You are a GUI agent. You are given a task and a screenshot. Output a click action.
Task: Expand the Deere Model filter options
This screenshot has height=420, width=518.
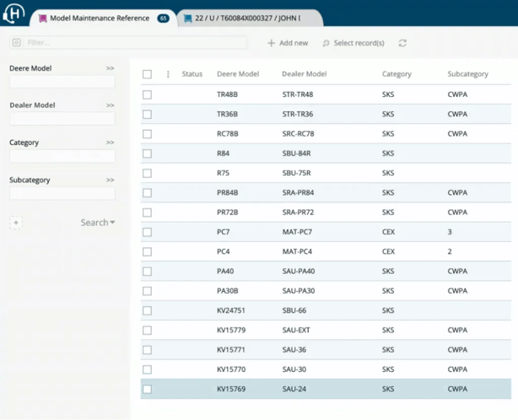click(110, 68)
